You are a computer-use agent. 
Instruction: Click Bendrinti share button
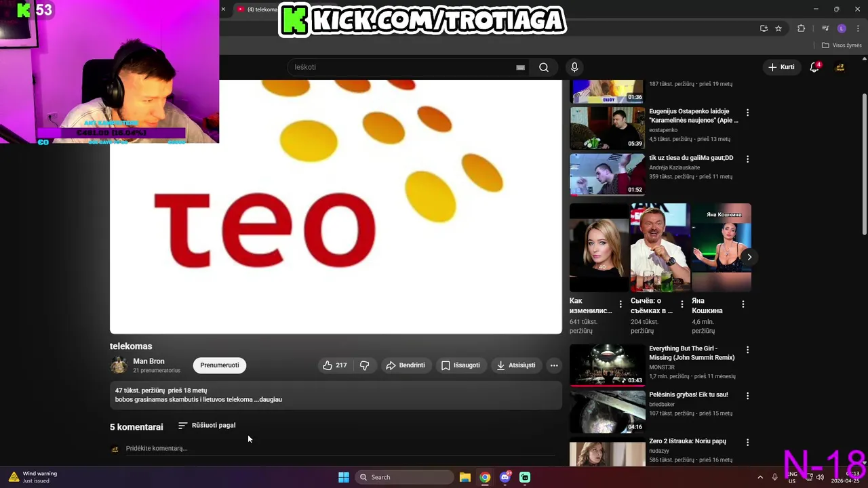406,365
